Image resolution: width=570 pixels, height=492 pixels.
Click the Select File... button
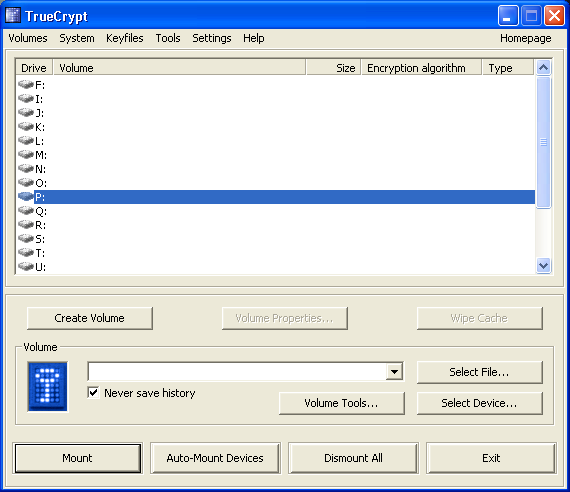click(479, 372)
